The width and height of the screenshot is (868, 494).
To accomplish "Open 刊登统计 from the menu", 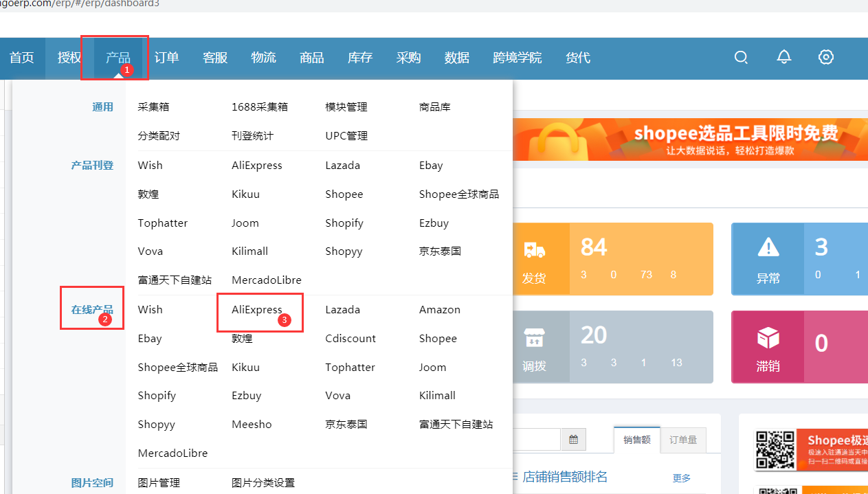I will tap(252, 136).
